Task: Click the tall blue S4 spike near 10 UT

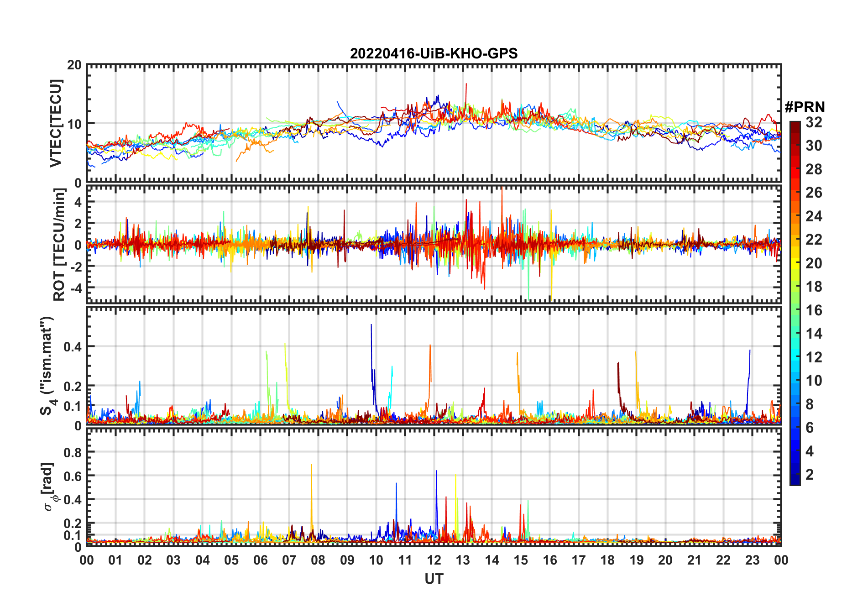Action: click(372, 356)
